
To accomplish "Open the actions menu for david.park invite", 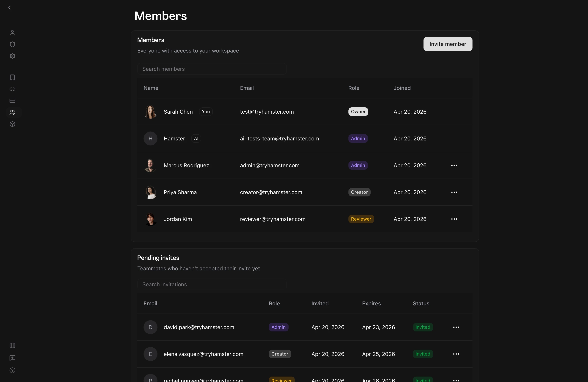I will (456, 327).
